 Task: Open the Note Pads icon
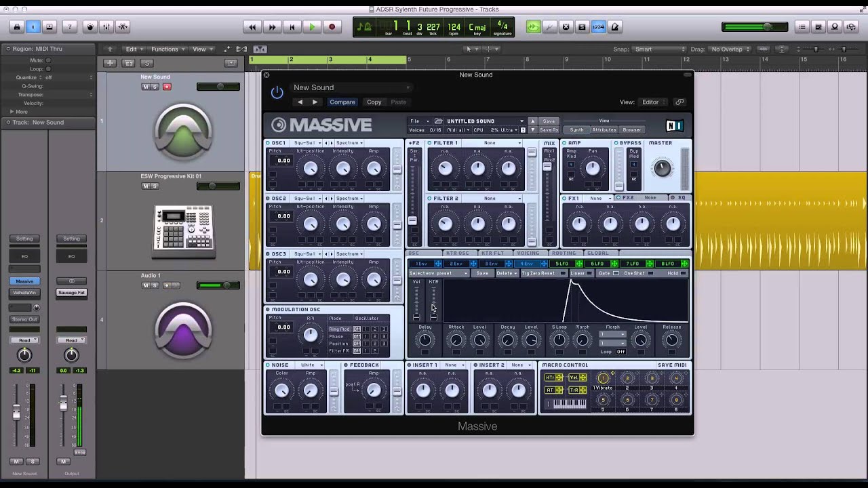pyautogui.click(x=818, y=27)
